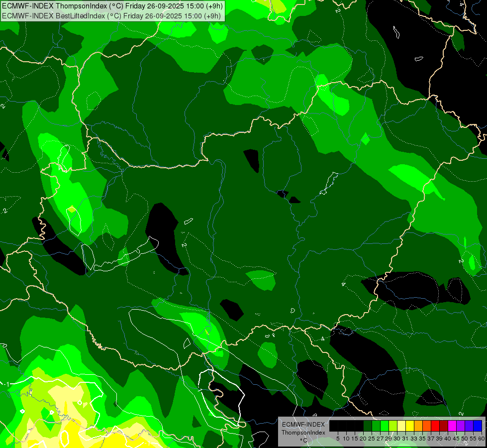This screenshot has height=448, width=487.
Task: Select the magenta 40–45 legend swatch
Action: pyautogui.click(x=452, y=426)
